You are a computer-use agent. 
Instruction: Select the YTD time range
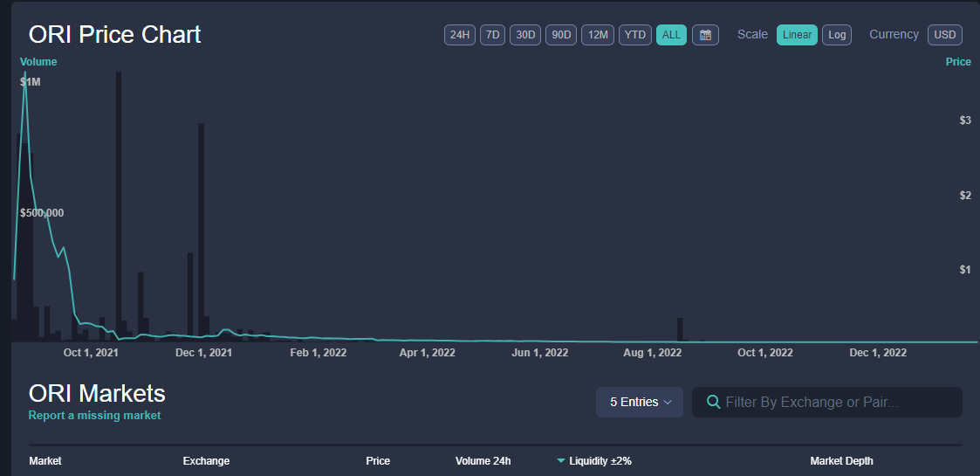pyautogui.click(x=635, y=35)
